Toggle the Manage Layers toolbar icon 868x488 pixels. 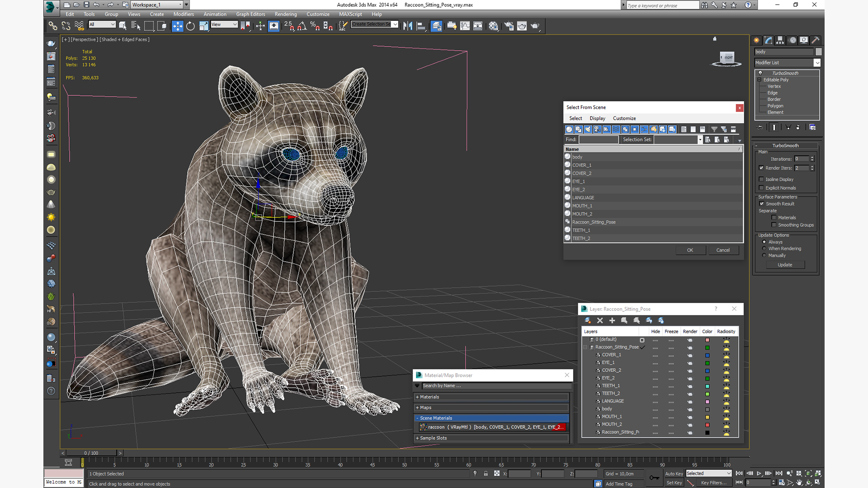pyautogui.click(x=436, y=26)
